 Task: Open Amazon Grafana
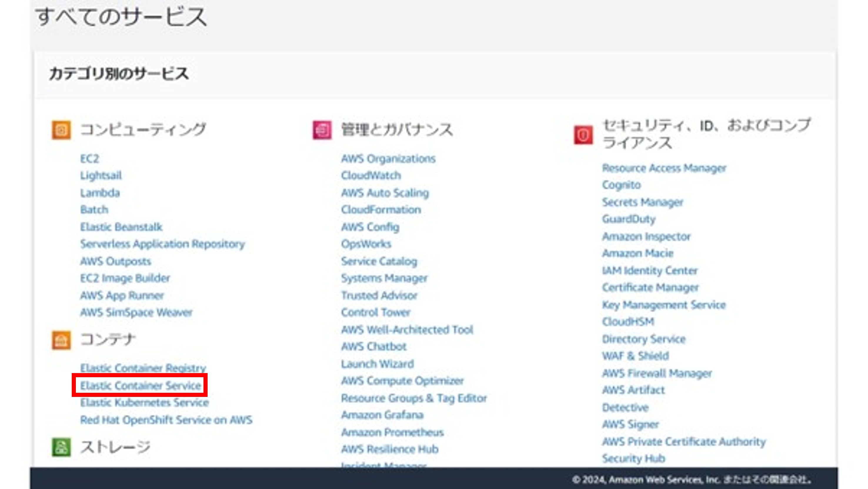pos(382,415)
